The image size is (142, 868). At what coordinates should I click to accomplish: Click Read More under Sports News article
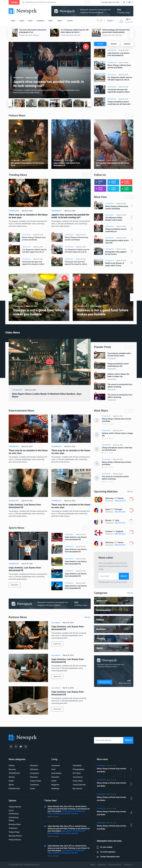pos(14,585)
